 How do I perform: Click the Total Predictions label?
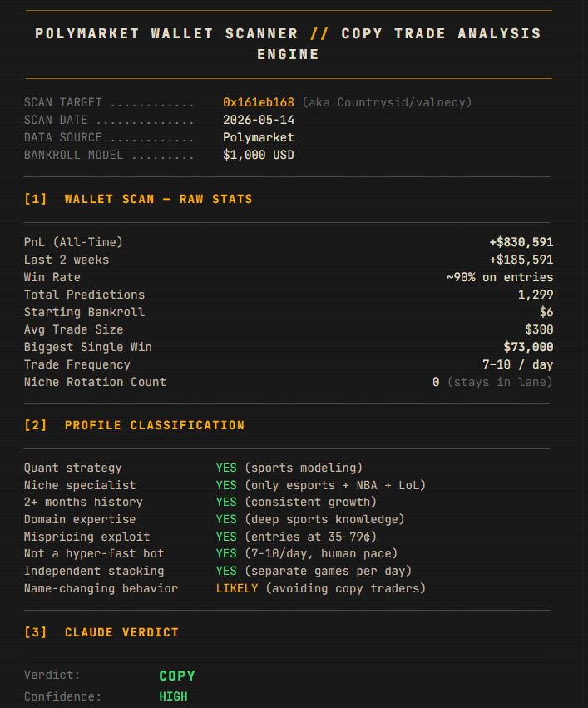pyautogui.click(x=84, y=295)
